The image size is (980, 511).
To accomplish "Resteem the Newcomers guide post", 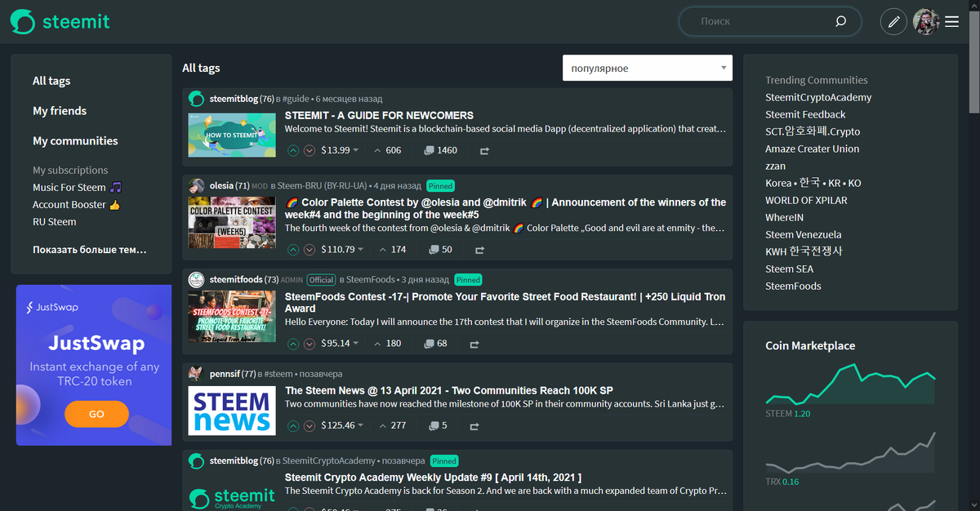I will (484, 151).
